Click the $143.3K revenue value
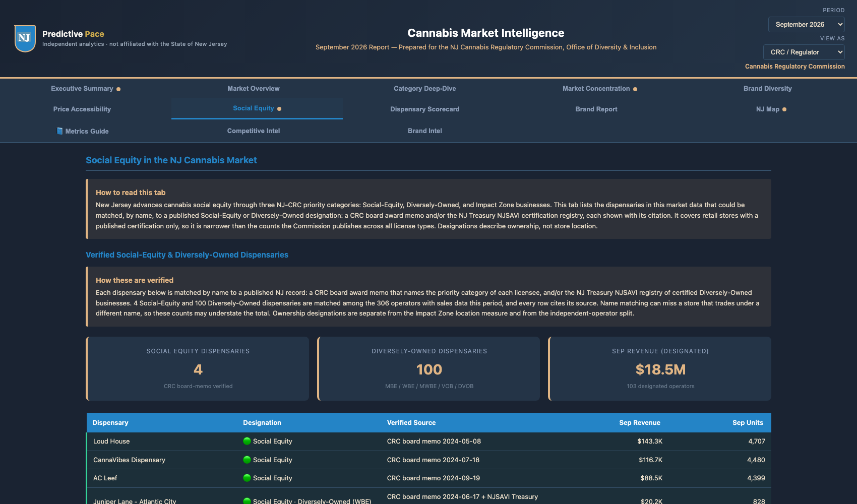 click(650, 442)
